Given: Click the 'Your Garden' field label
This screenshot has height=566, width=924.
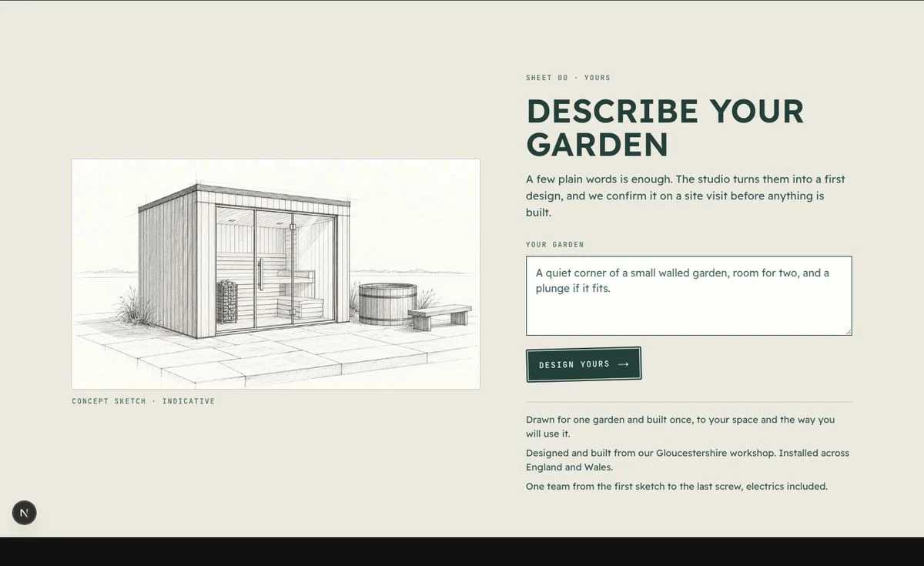Looking at the screenshot, I should [555, 245].
